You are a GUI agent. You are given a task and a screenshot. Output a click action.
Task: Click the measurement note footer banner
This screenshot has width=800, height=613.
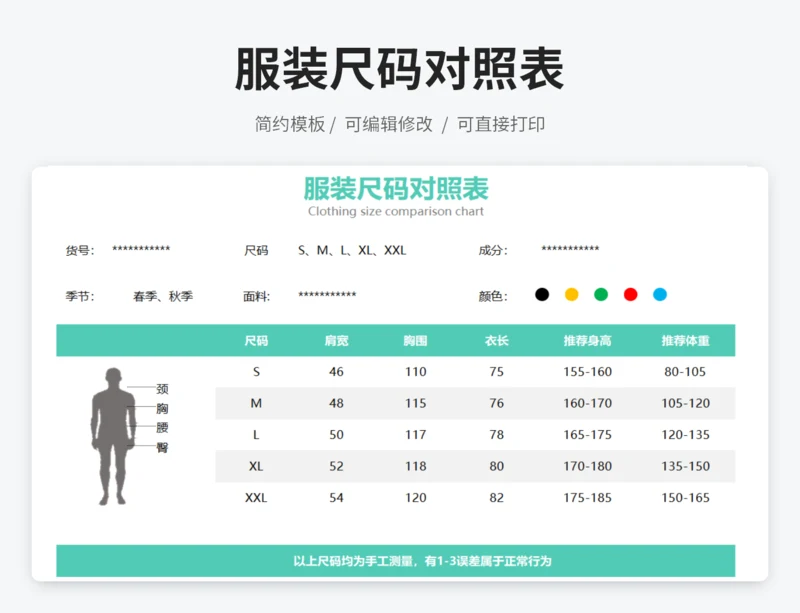click(396, 561)
